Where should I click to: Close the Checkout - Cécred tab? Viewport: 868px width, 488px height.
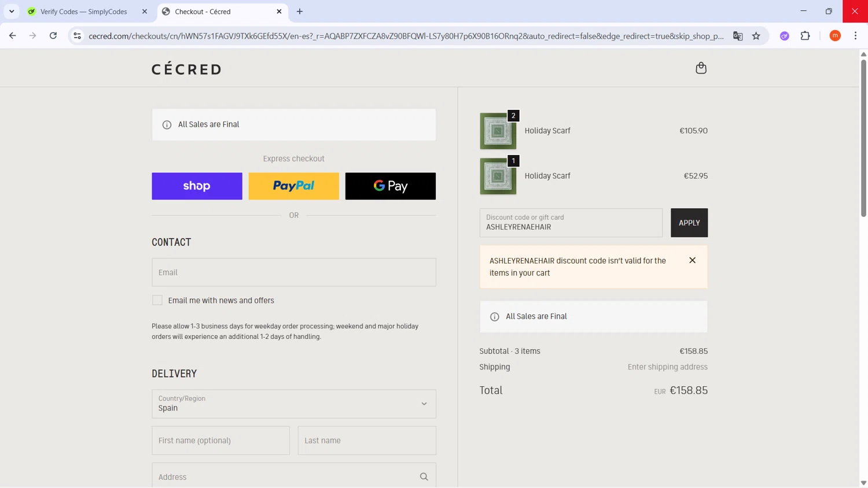[x=279, y=12]
